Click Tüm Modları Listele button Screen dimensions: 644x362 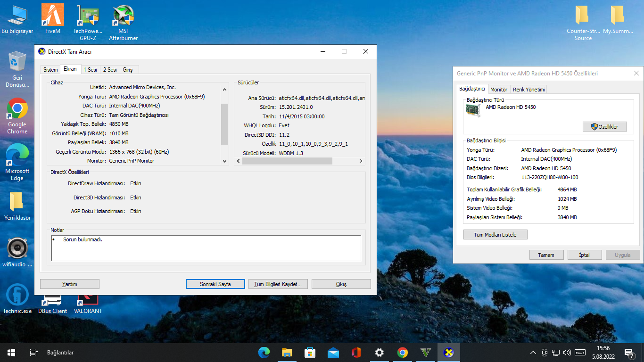(495, 235)
